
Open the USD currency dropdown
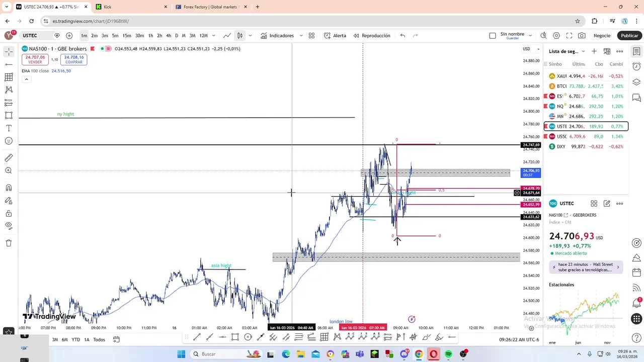click(x=531, y=49)
